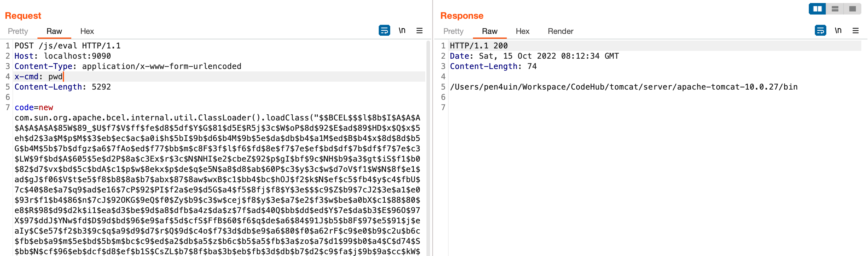This screenshot has width=868, height=256.
Task: Click the Request panel heading
Action: point(23,15)
